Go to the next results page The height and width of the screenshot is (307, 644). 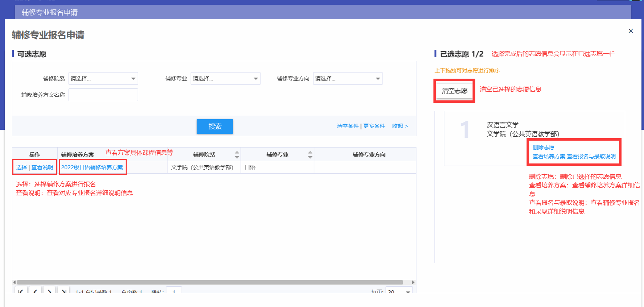(x=49, y=291)
